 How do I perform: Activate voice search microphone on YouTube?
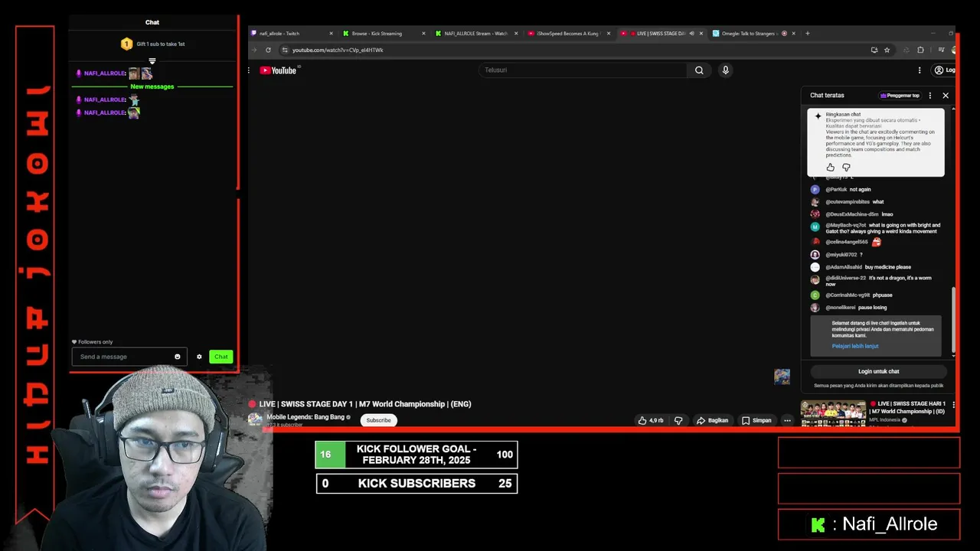[x=726, y=70]
